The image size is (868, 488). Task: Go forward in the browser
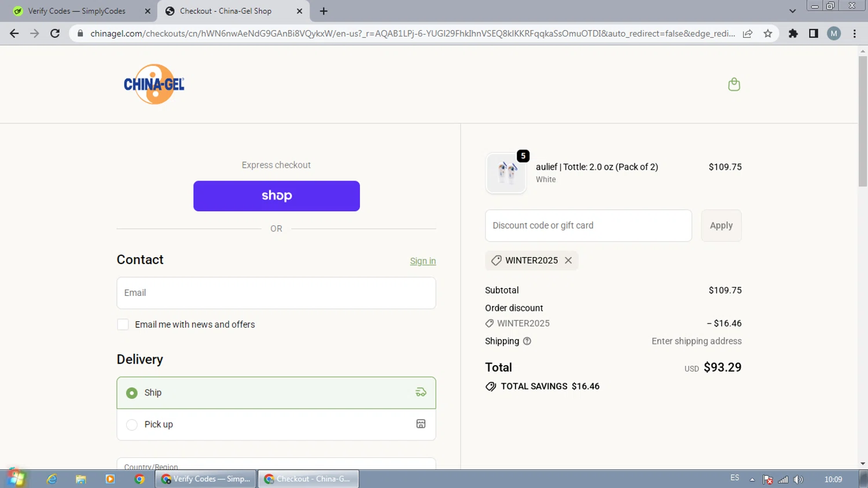coord(35,34)
